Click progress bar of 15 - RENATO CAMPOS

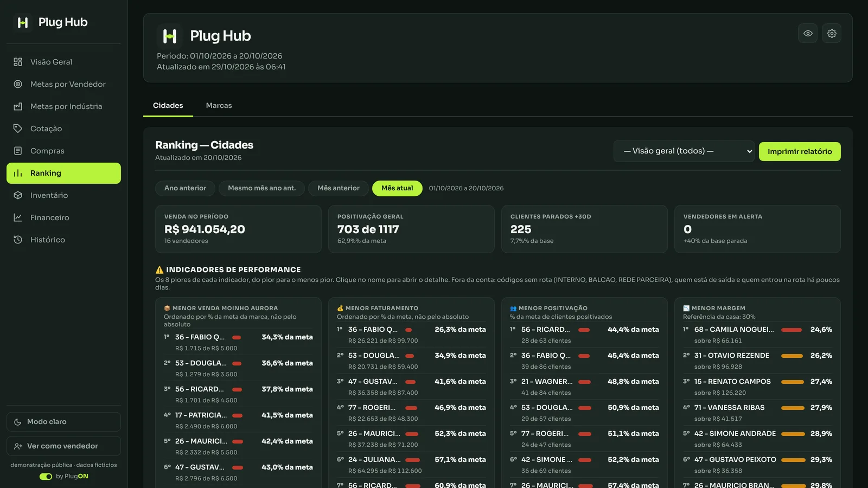tap(793, 382)
